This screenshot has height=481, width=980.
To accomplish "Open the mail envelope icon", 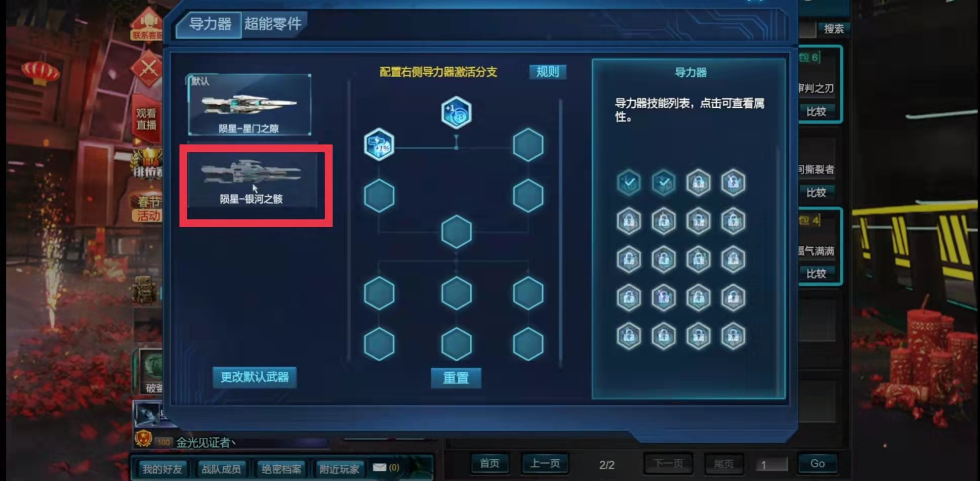I will [x=379, y=467].
